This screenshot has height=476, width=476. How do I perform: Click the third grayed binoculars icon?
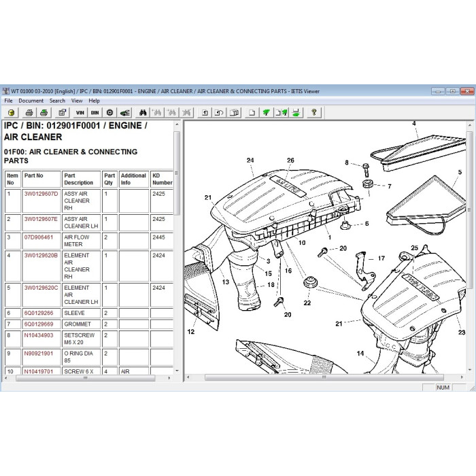coord(186,113)
